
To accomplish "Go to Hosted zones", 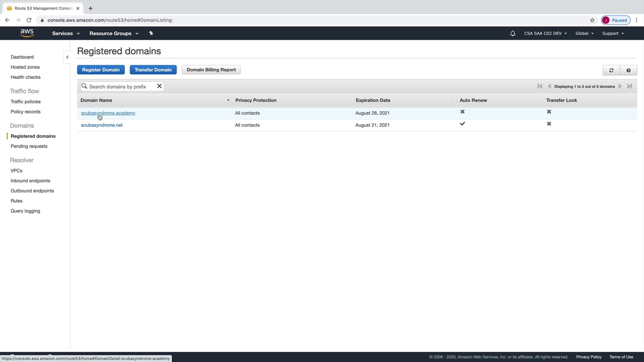I will [25, 67].
